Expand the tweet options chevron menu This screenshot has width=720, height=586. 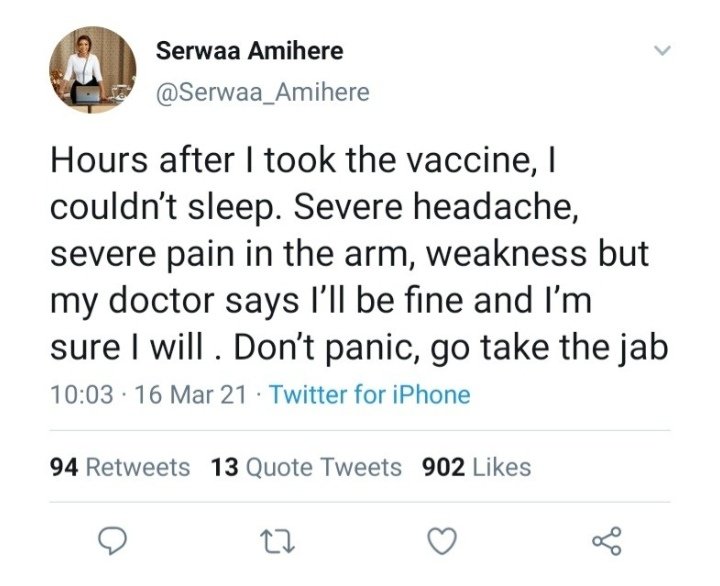(x=663, y=50)
